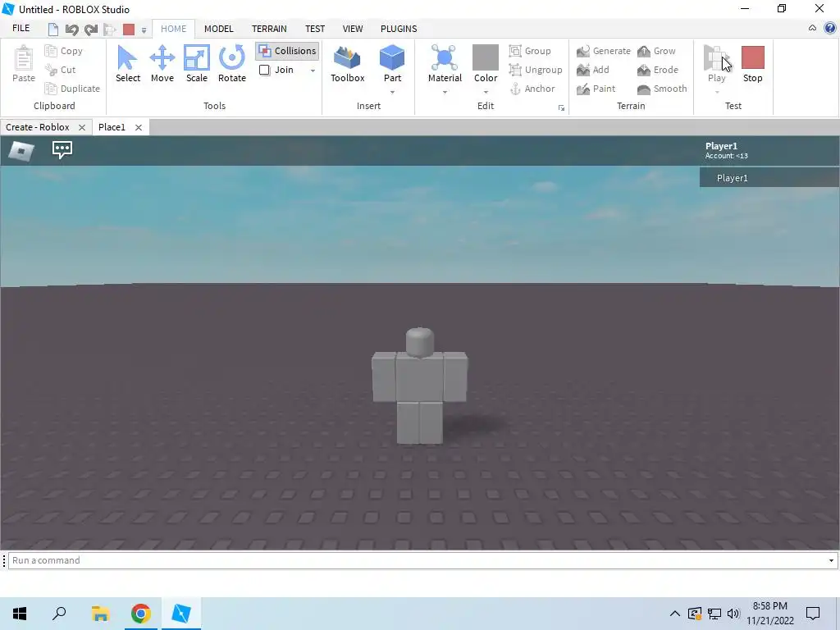Open the Edit group dialog launcher
The image size is (840, 630).
pyautogui.click(x=561, y=107)
